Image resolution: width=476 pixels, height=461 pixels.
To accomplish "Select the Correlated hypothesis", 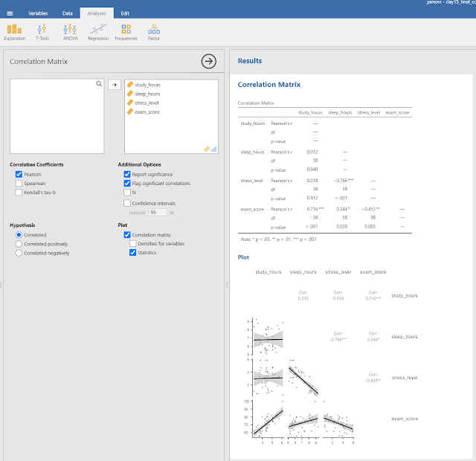I will click(19, 235).
